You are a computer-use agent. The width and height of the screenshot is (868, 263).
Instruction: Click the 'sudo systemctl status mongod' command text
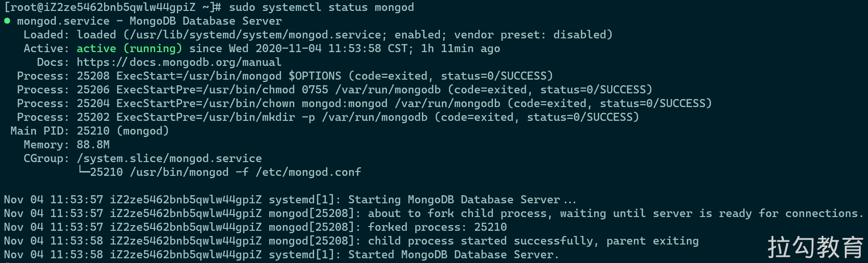click(x=321, y=7)
